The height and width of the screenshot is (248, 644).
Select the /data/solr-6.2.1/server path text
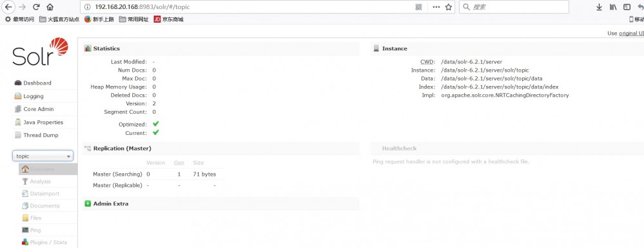471,62
